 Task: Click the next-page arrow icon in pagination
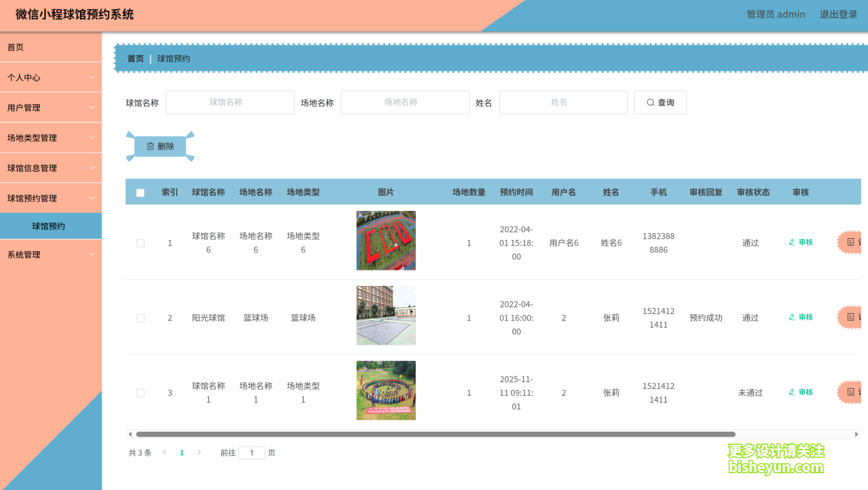(198, 452)
